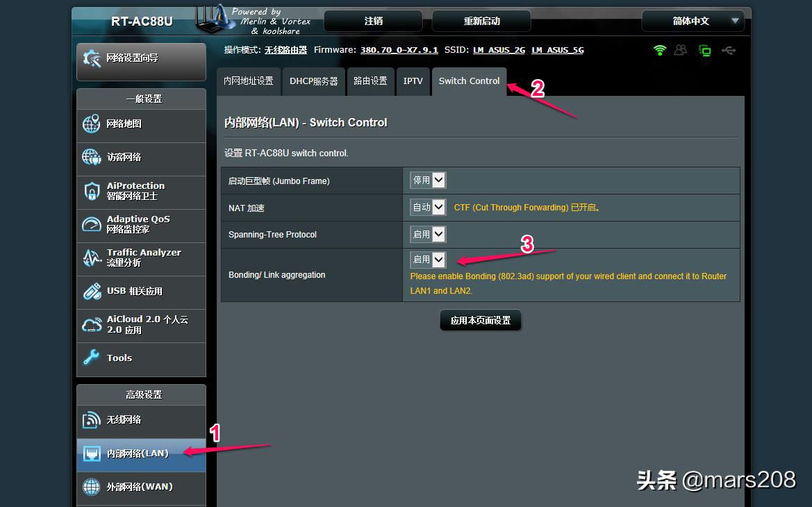
Task: Click the 设置 RT-AC88U switch control description
Action: coord(286,153)
